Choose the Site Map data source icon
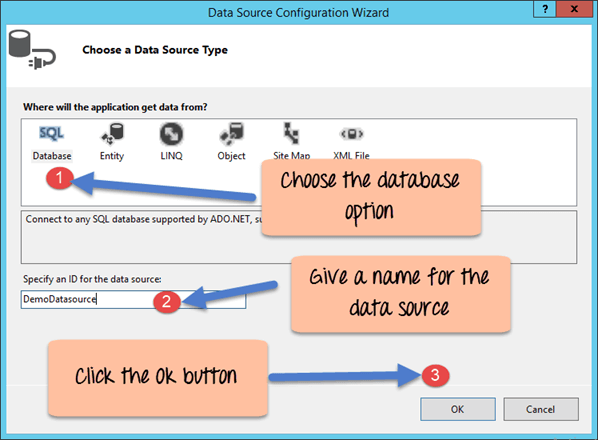The width and height of the screenshot is (598, 440). [291, 133]
